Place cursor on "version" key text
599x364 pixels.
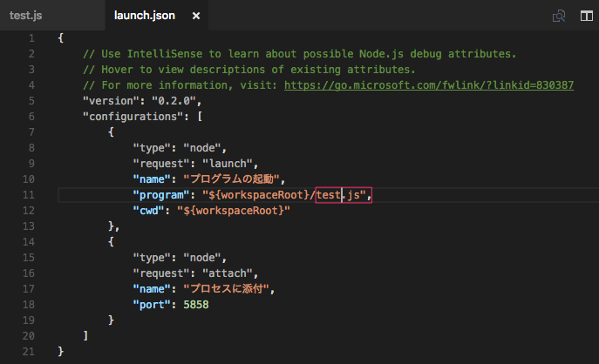(x=111, y=101)
